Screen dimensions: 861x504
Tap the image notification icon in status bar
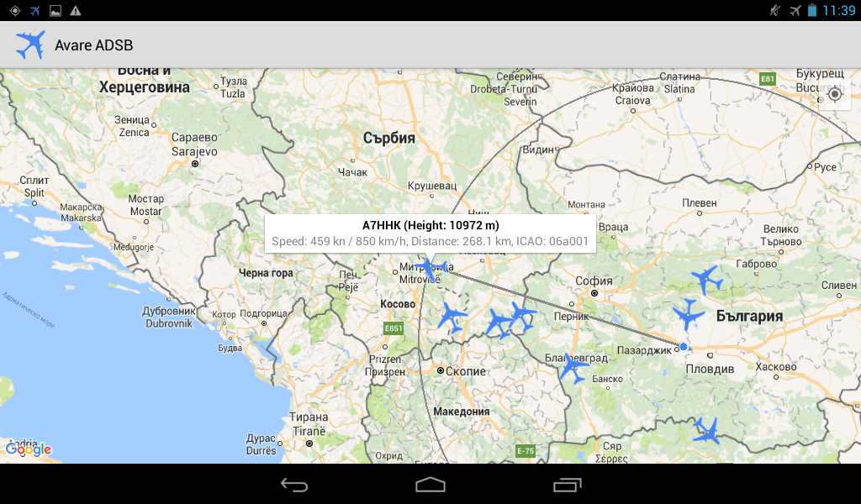[55, 10]
